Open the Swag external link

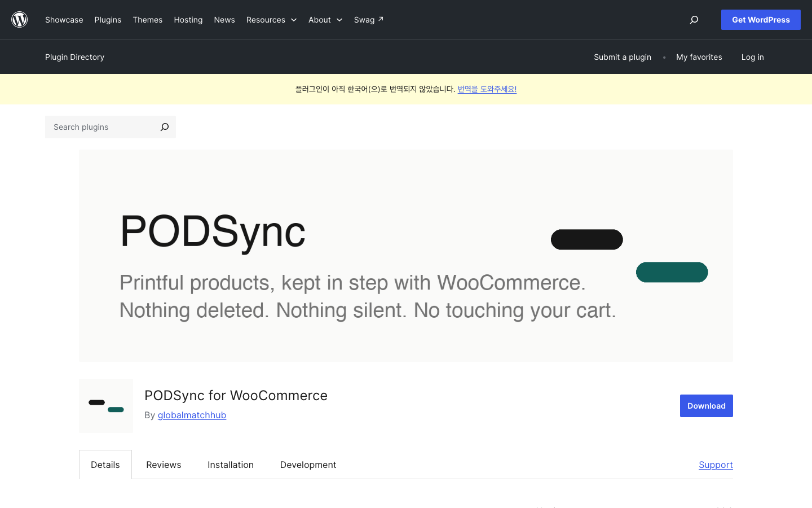point(369,20)
